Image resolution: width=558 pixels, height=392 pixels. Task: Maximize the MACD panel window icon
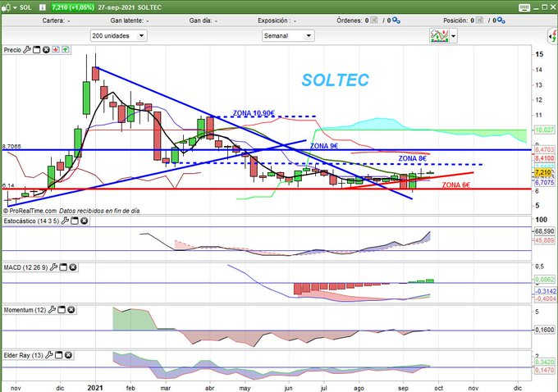pos(63,267)
